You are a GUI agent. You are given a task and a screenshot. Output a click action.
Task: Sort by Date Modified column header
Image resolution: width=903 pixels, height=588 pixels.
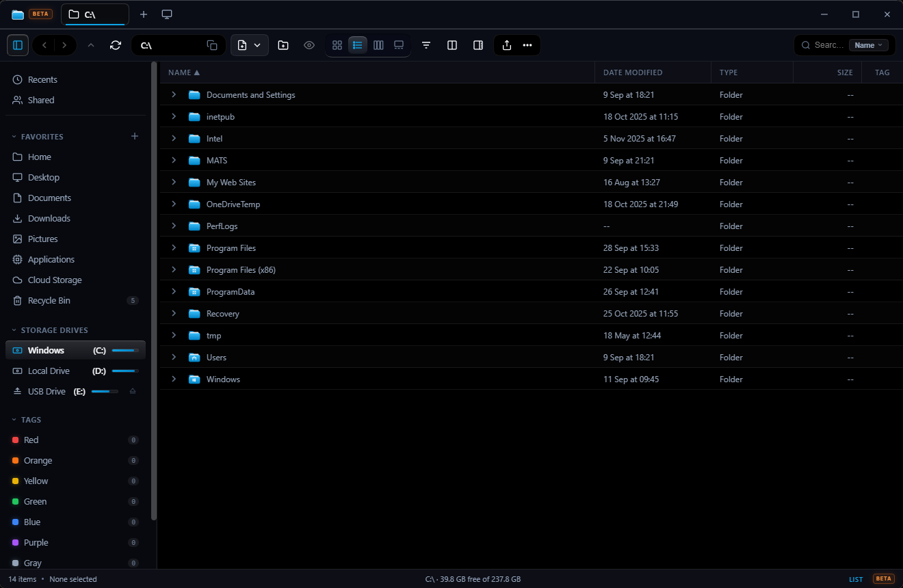click(x=653, y=72)
